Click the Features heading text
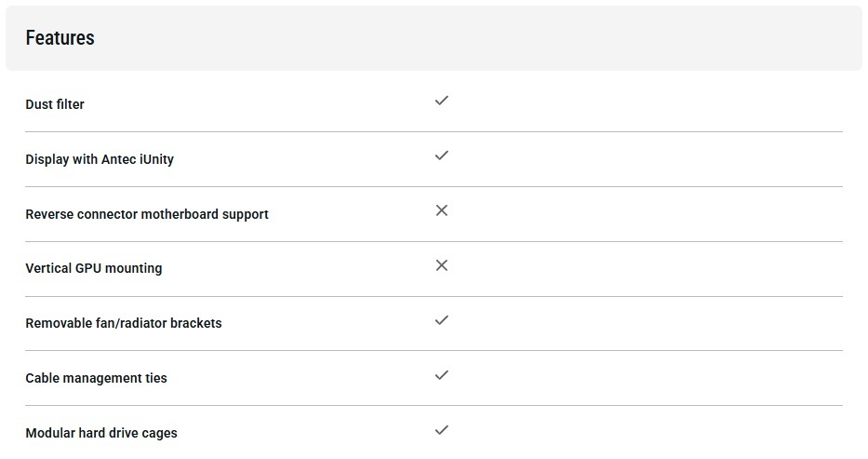868x459 pixels. point(60,38)
